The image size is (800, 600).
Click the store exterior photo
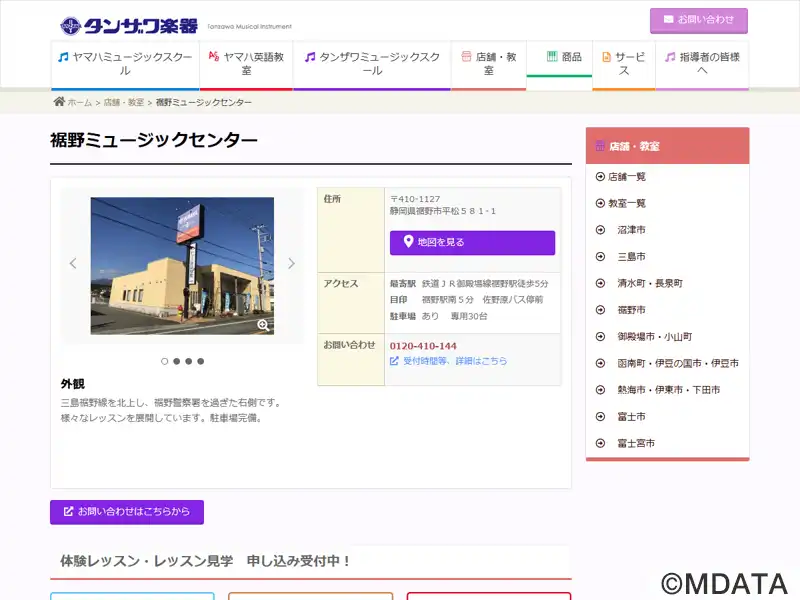[x=182, y=265]
